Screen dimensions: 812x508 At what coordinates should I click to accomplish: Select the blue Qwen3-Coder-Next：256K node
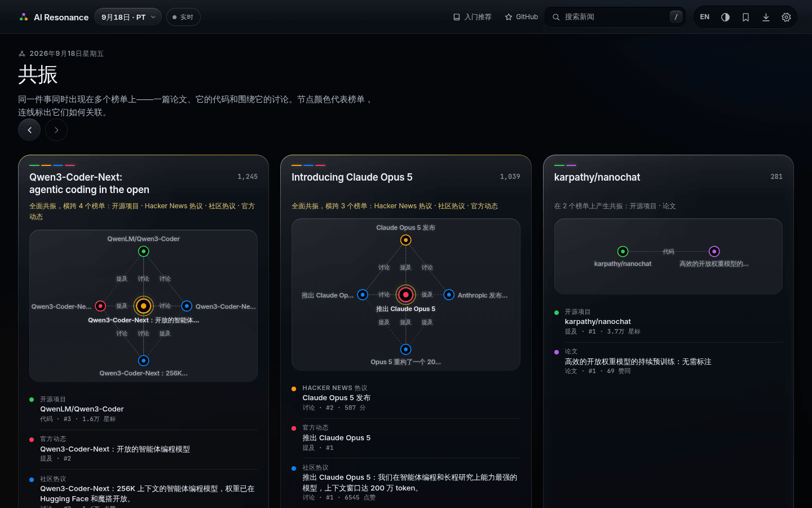click(x=144, y=361)
